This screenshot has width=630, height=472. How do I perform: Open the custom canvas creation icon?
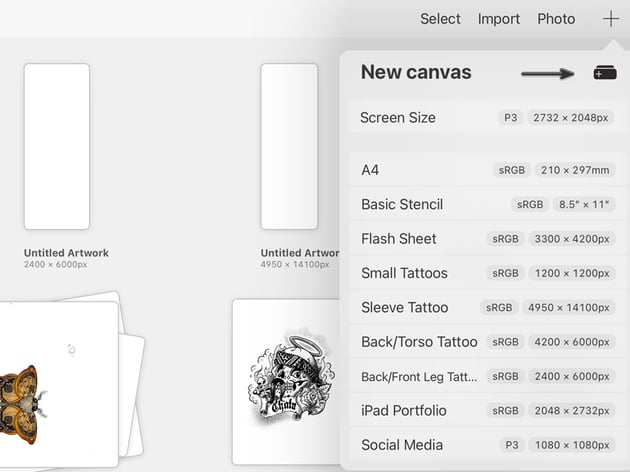click(x=605, y=73)
